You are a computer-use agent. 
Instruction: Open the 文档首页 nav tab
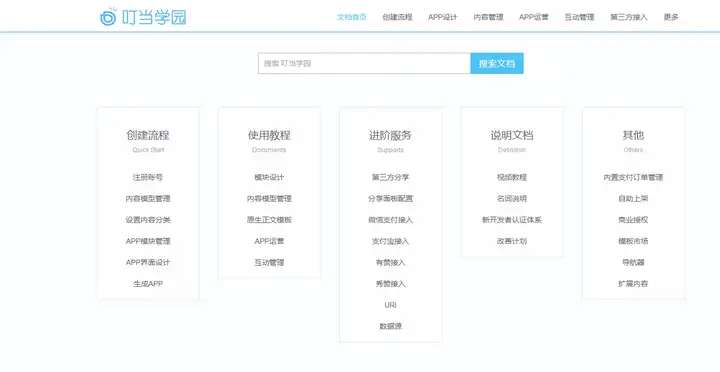(x=352, y=17)
